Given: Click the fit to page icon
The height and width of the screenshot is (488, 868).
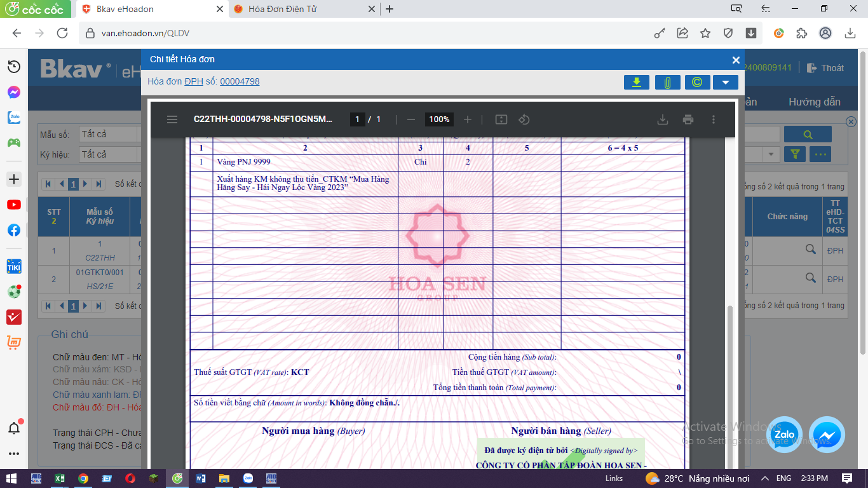Looking at the screenshot, I should pyautogui.click(x=501, y=119).
